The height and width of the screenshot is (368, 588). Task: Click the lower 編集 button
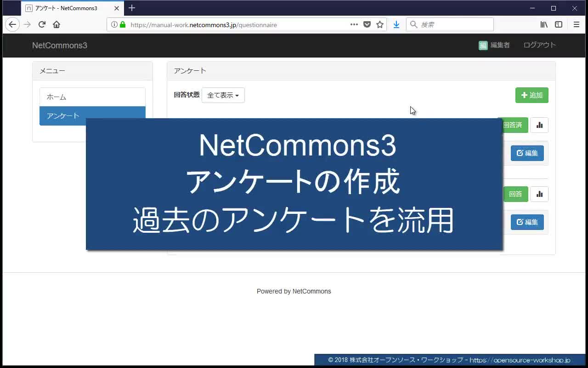click(x=527, y=222)
